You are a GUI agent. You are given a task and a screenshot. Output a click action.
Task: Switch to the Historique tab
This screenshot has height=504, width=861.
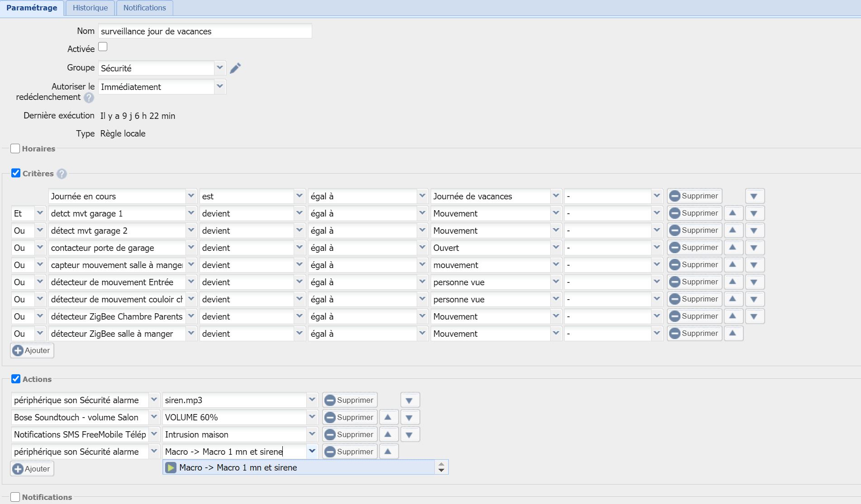click(90, 8)
